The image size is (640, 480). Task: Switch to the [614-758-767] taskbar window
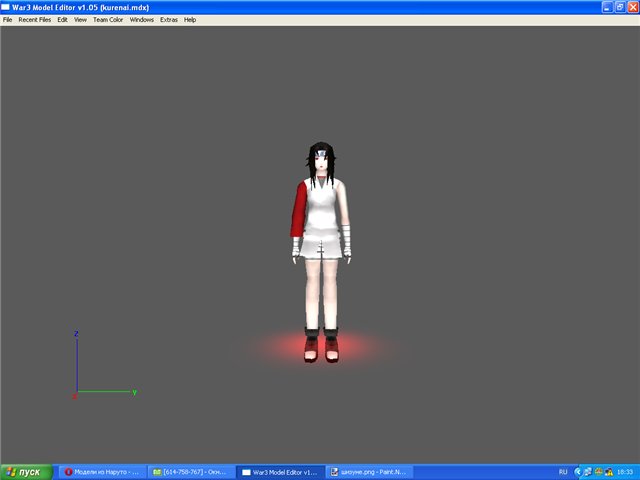(192, 471)
